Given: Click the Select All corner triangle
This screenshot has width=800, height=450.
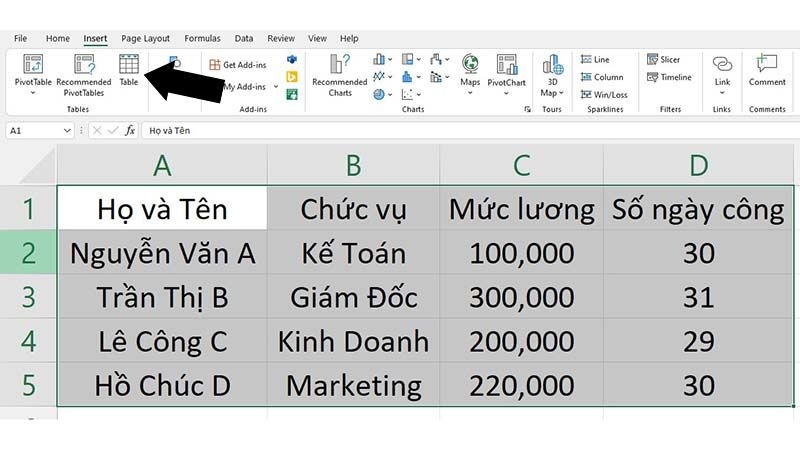Looking at the screenshot, I should pyautogui.click(x=38, y=165).
